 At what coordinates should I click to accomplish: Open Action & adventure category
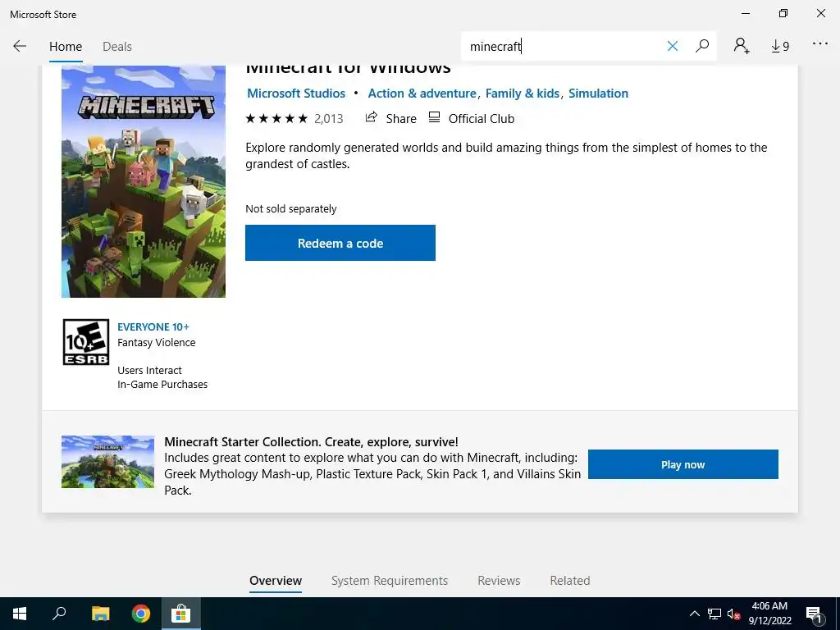[422, 94]
